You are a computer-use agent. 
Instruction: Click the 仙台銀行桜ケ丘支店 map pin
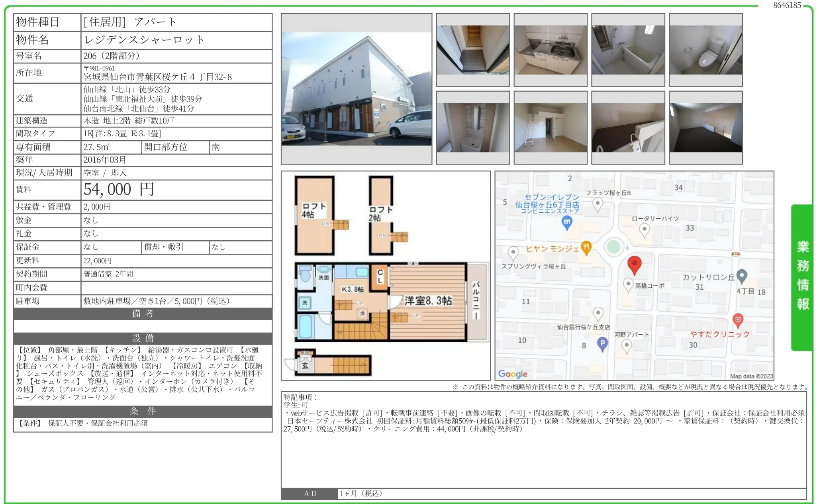[x=598, y=314]
